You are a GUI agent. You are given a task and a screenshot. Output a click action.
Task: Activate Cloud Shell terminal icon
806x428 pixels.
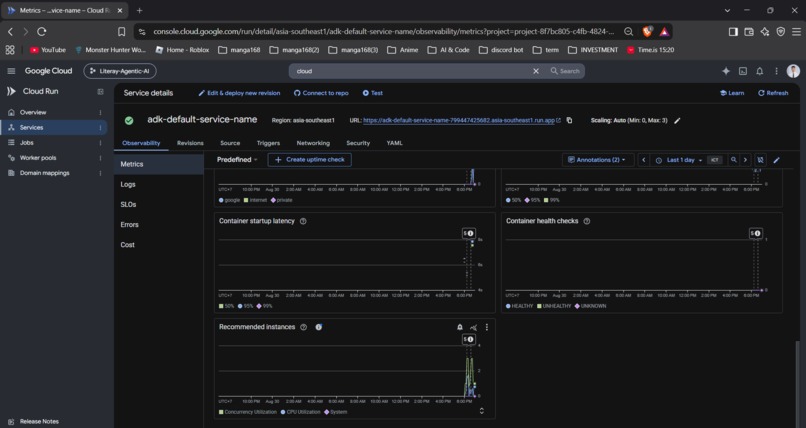[x=743, y=71]
